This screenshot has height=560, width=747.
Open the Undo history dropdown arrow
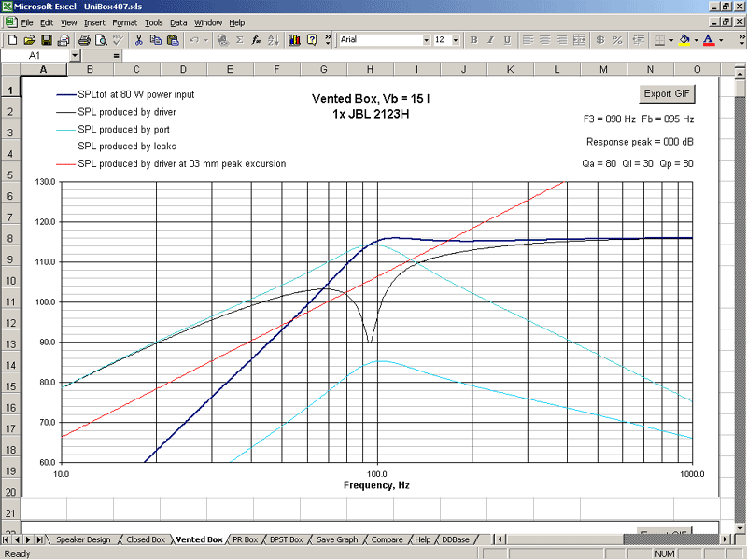coord(206,40)
